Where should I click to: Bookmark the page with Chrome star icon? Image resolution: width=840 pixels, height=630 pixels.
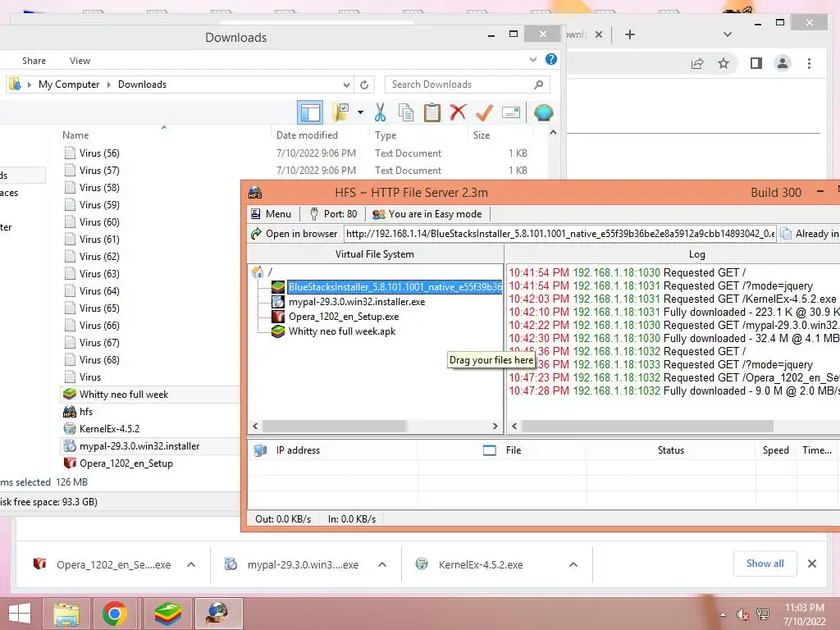(x=724, y=64)
